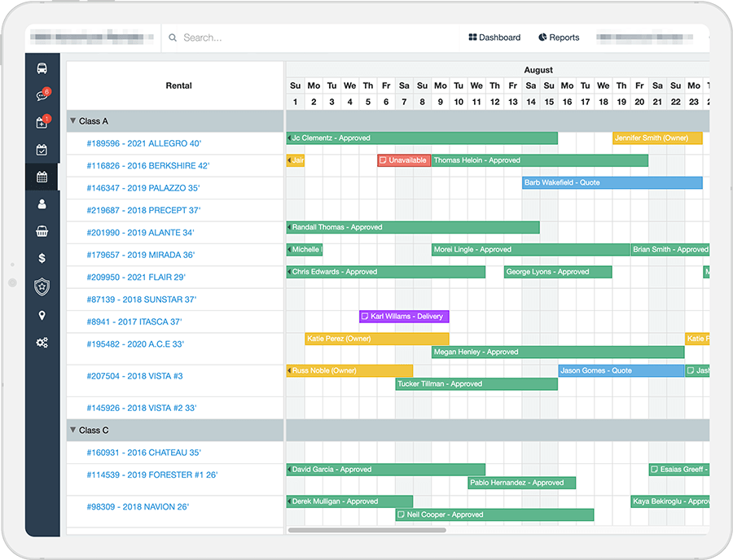
Task: Select the insurance shield icon
Action: coord(42,287)
